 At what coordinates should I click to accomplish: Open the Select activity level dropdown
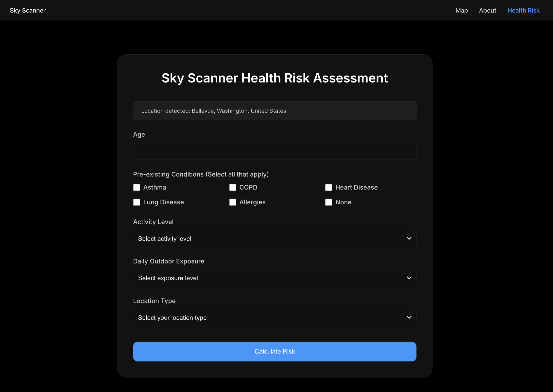pos(274,238)
